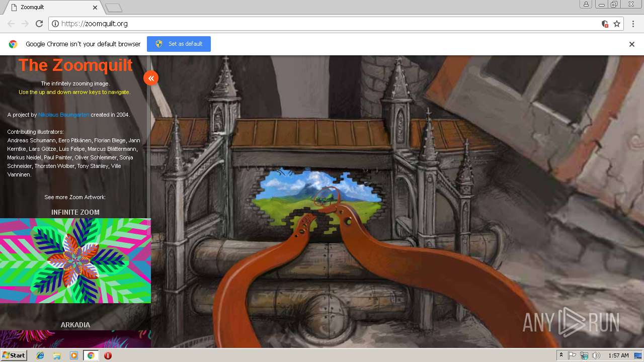Viewport: 644px width, 362px height.
Task: Click the 1:57 AM system clock
Action: click(618, 355)
